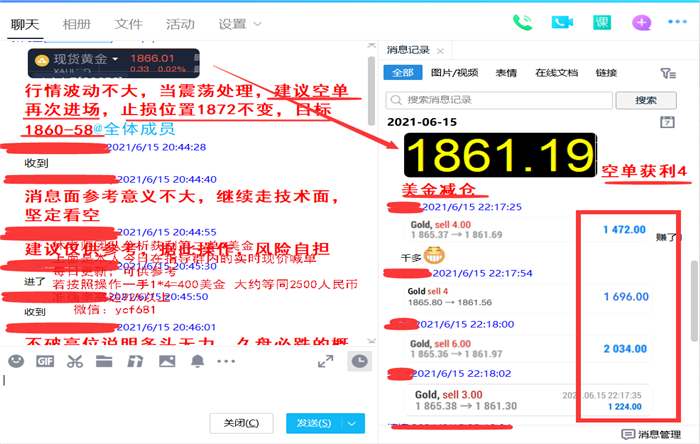700x444 pixels.
Task: Select the 全部 filter tab
Action: coord(403,73)
